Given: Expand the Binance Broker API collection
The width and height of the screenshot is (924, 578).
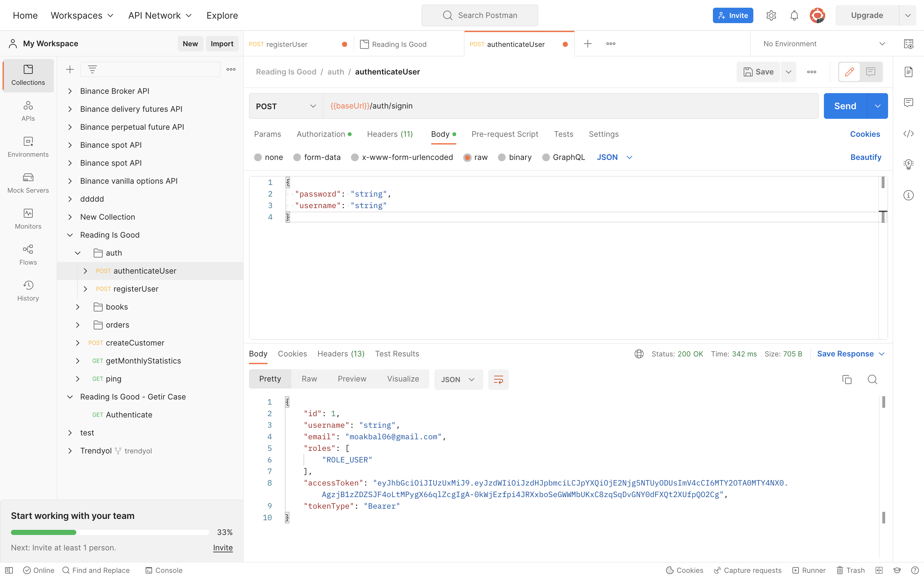Looking at the screenshot, I should tap(70, 91).
